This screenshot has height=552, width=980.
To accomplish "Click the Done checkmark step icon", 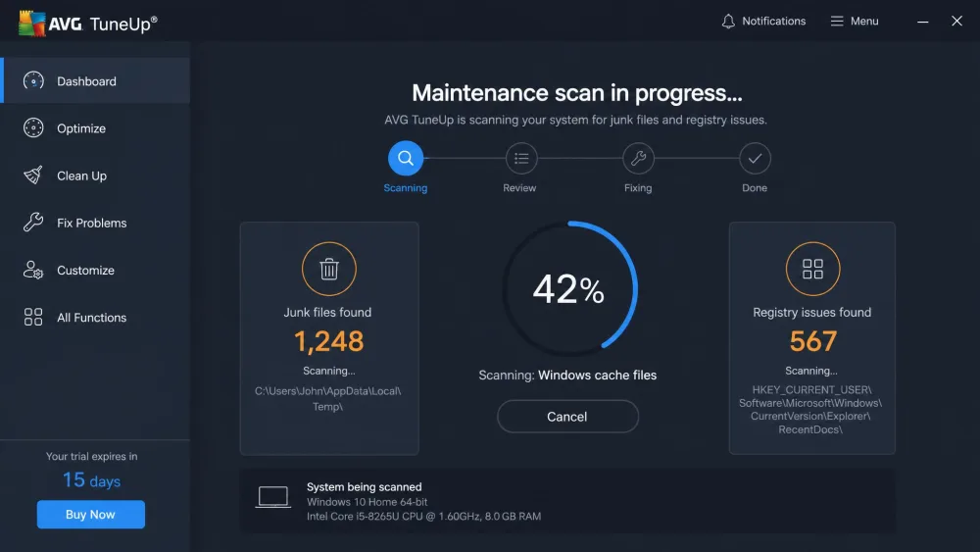I will pos(755,159).
